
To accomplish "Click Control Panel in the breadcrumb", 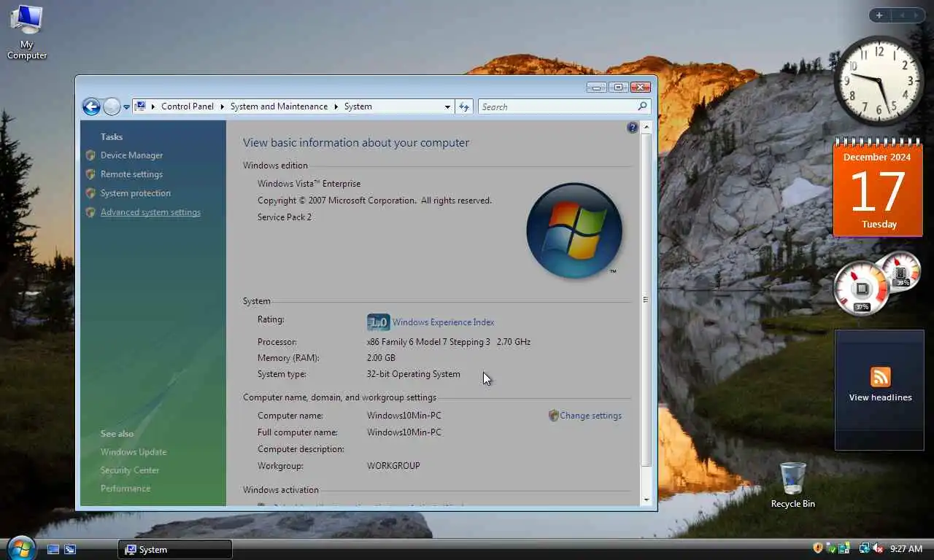I will [188, 106].
